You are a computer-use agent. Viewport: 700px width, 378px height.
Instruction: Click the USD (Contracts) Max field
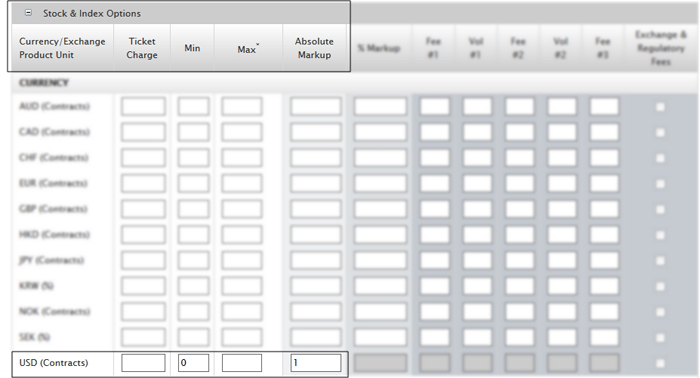pyautogui.click(x=242, y=363)
